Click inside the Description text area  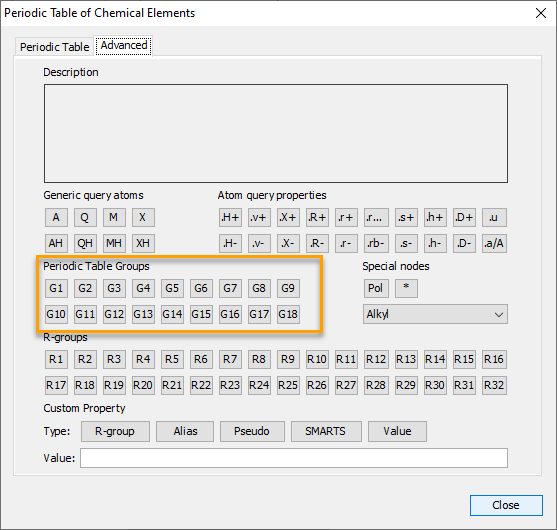point(276,134)
